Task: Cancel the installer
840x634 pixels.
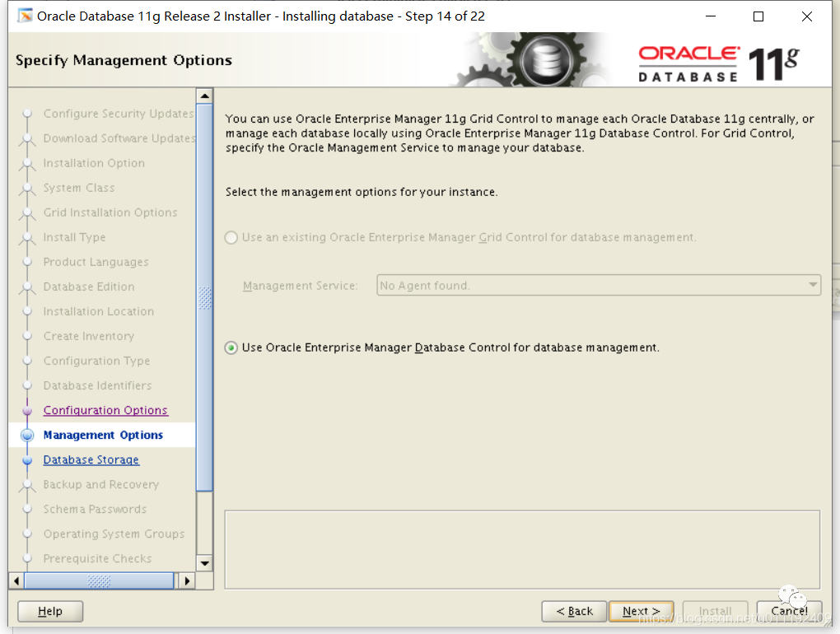Action: point(789,611)
